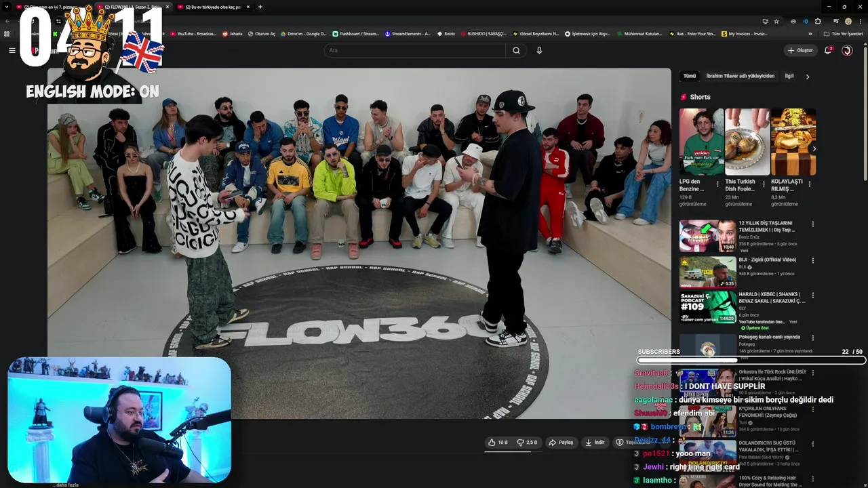Viewport: 868px width, 488px height.
Task: Open options for DOLANDIRICIYI SUÇ ÜSTÜ video
Action: pos(813,445)
